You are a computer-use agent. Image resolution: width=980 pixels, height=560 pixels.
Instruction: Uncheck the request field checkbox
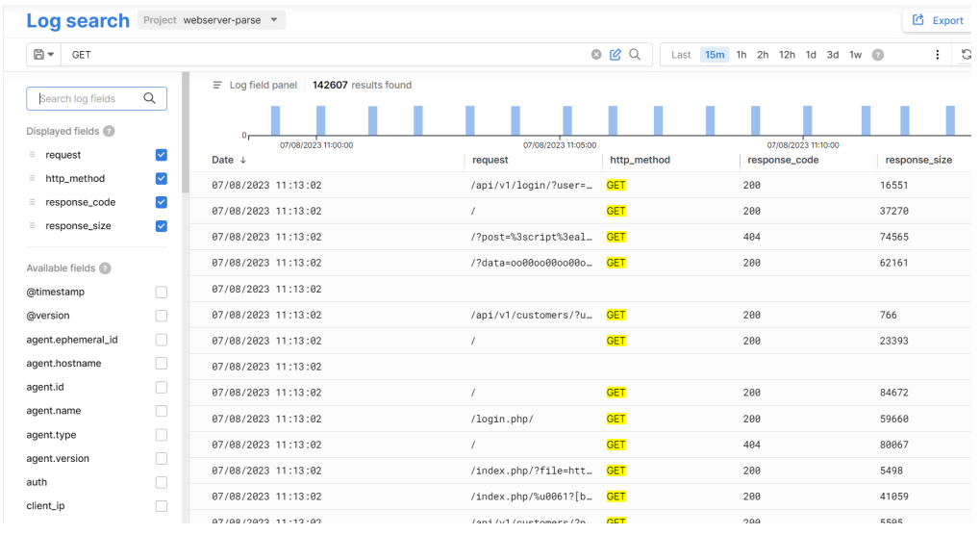(161, 155)
